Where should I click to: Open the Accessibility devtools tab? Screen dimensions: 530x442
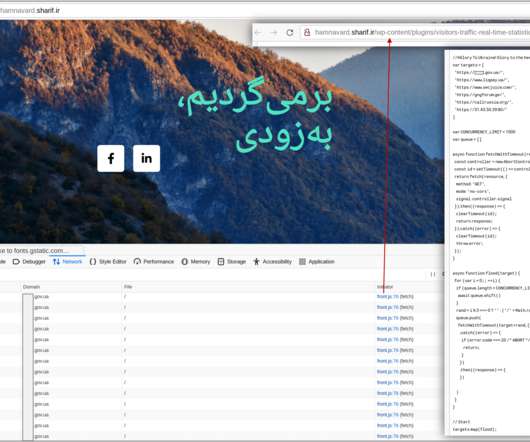coord(272,262)
